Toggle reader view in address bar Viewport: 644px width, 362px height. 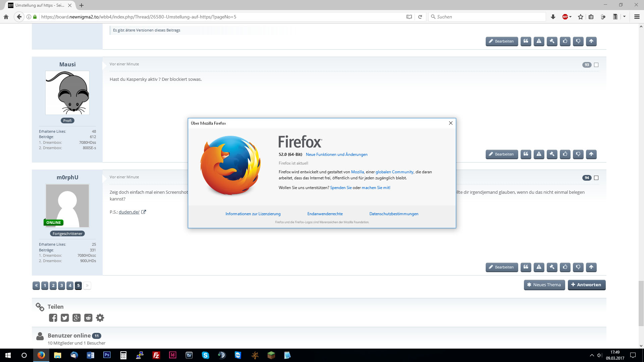click(409, 17)
